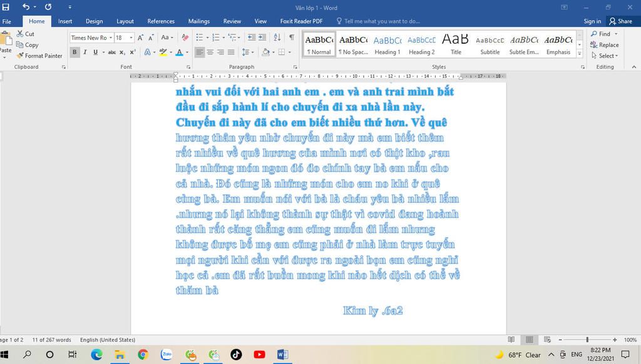Click Sign in at the top right
The image size is (641, 364).
(x=592, y=21)
